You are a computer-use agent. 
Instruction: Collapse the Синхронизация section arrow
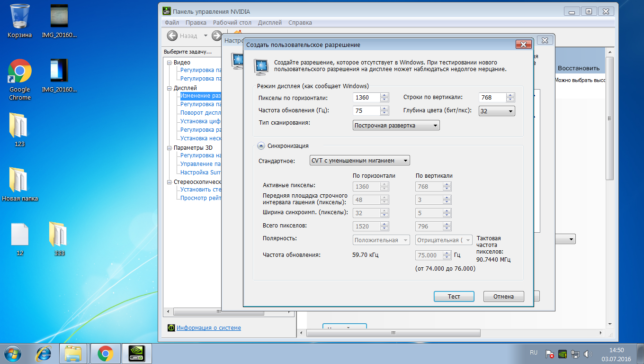[261, 146]
